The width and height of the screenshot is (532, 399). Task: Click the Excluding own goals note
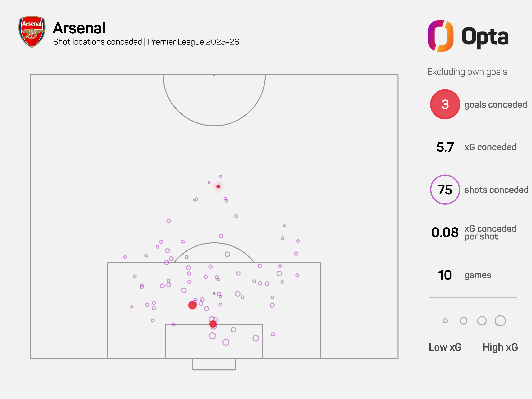(x=467, y=72)
